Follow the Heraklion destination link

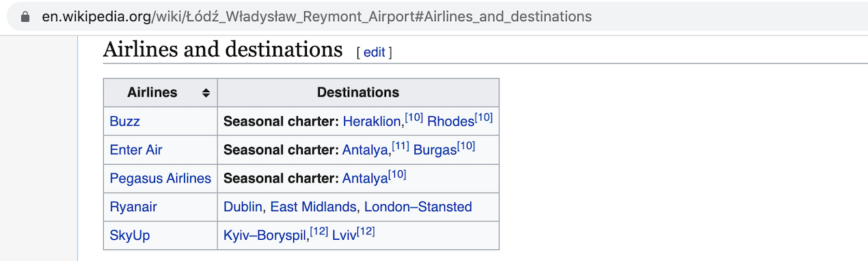372,121
